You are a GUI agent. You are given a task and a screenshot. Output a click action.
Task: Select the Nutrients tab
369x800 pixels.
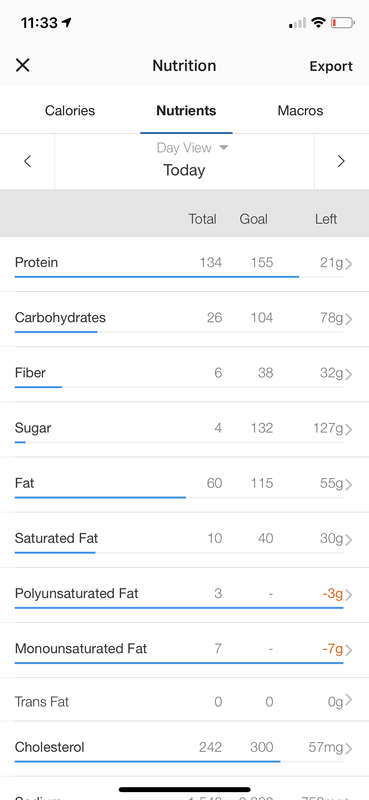point(186,111)
